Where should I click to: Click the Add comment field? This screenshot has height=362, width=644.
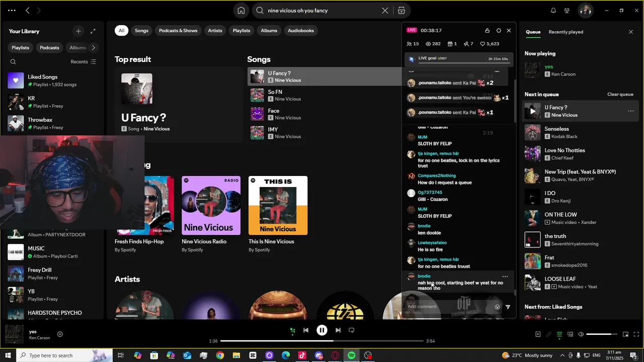(x=449, y=307)
